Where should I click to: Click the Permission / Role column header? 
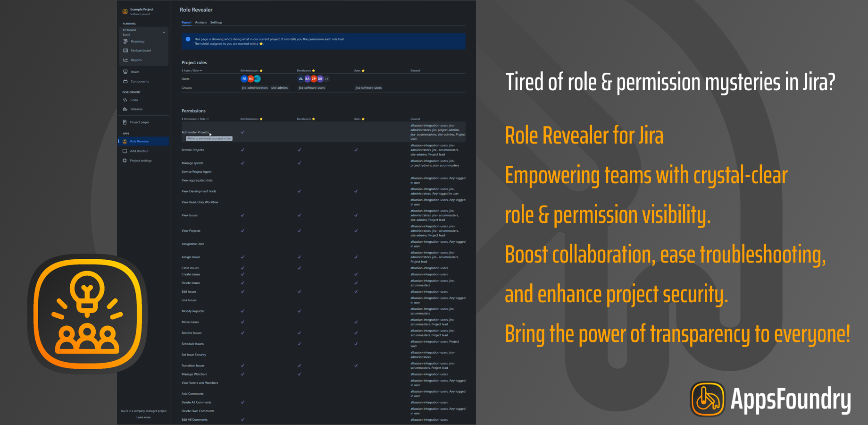[x=195, y=119]
